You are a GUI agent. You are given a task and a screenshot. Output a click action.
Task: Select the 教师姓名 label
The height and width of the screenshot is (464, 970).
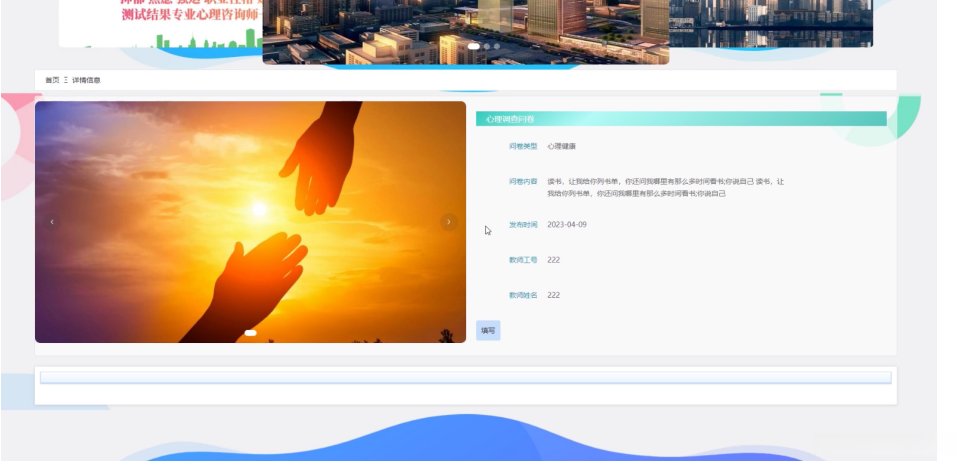[523, 295]
